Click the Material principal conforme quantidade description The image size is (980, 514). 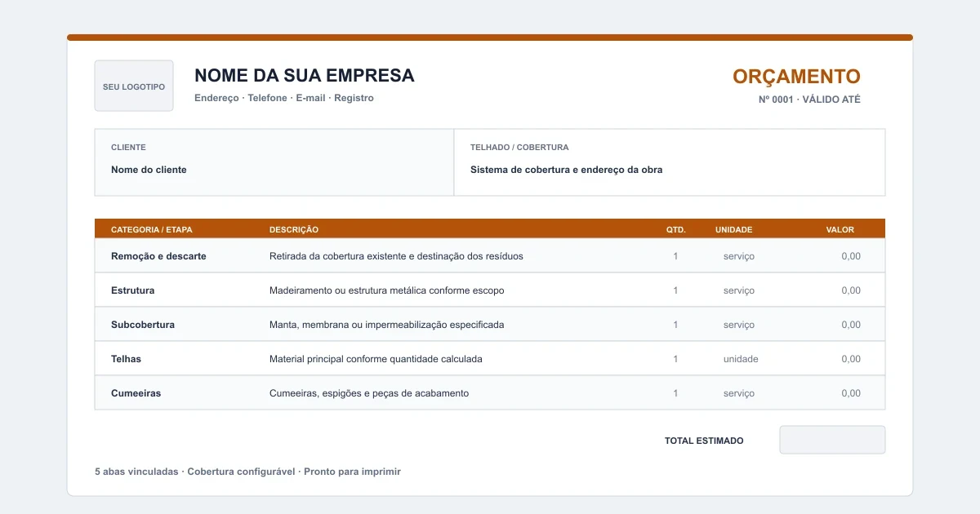[376, 359]
